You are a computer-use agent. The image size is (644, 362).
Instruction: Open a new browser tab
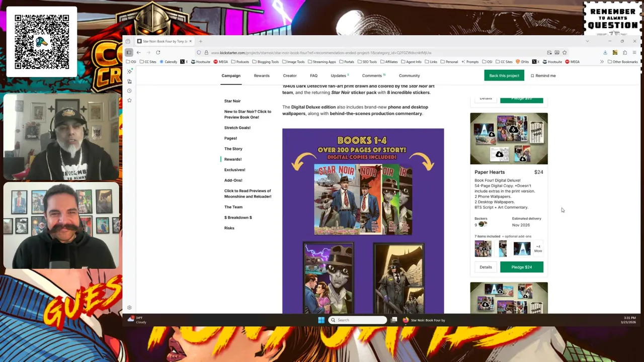click(200, 41)
